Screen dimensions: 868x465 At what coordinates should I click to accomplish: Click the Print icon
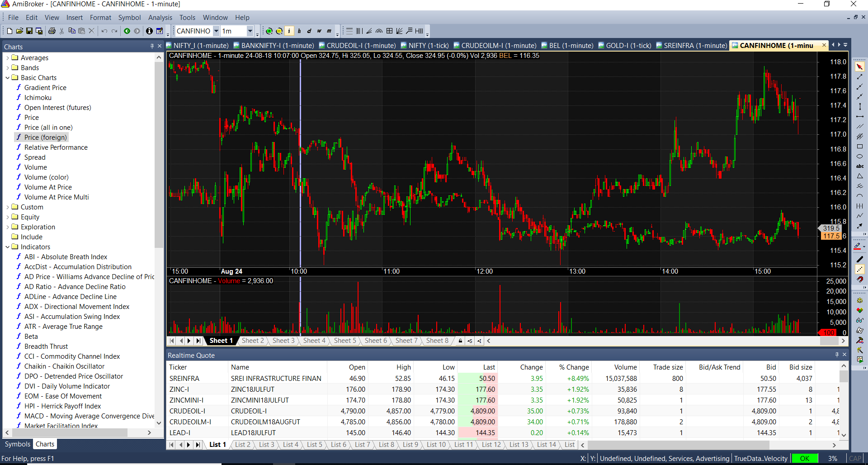point(52,31)
